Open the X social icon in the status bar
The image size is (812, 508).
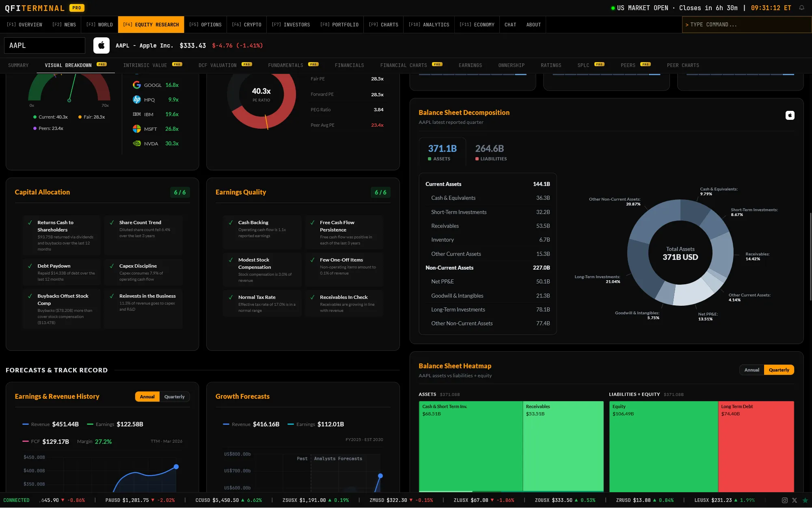(795, 500)
